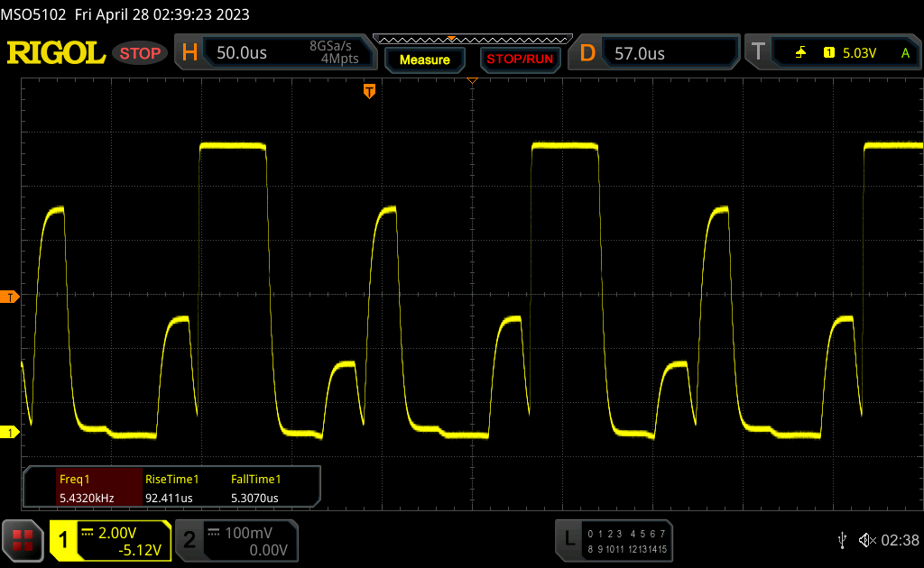Click the waveform memory position bar
Image resolution: width=924 pixels, height=568 pixels.
[472, 40]
